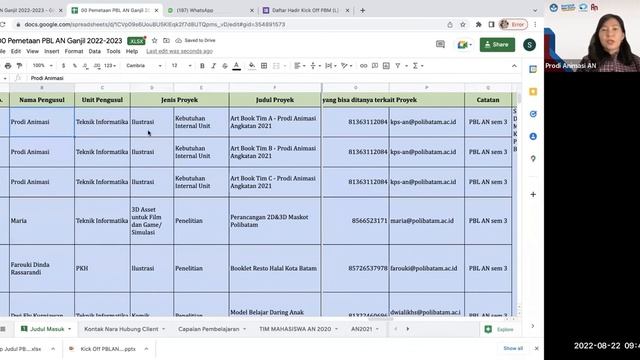
Task: Open the Last edit was seconds ago link
Action: coord(180,51)
